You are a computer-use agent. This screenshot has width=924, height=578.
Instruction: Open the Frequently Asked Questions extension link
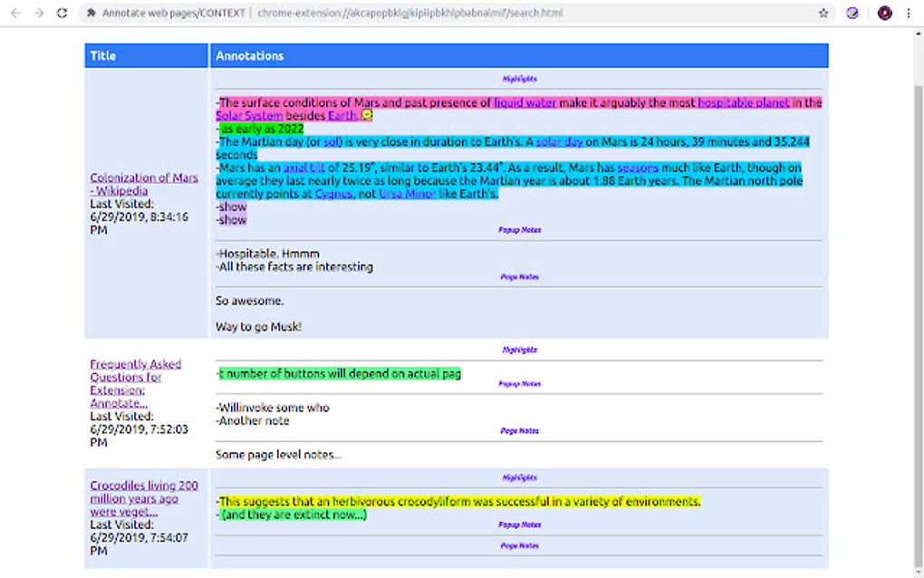135,376
